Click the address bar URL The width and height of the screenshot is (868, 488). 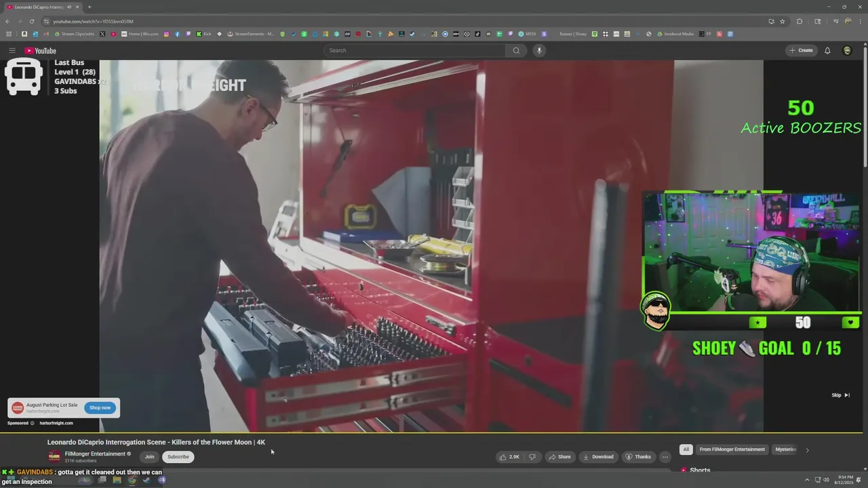(x=93, y=21)
